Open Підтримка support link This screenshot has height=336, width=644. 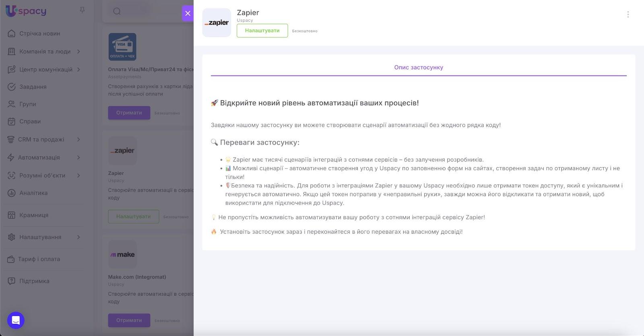(34, 281)
